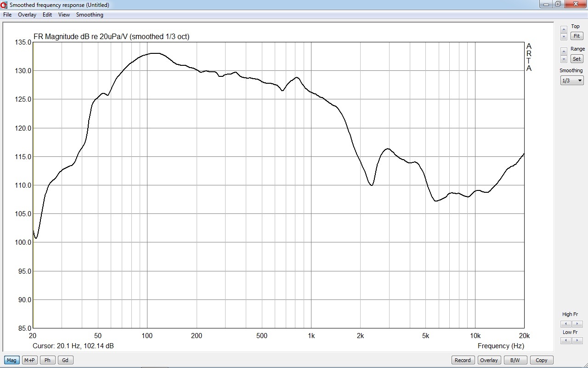Lower the High Fr limit with the left arrow
Viewport: 588px width, 368px height.
point(566,324)
